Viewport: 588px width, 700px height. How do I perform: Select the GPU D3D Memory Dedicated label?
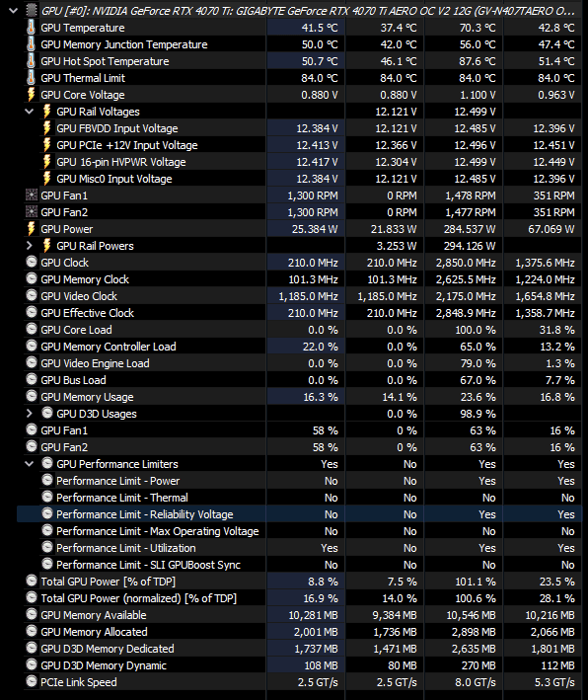point(108,649)
